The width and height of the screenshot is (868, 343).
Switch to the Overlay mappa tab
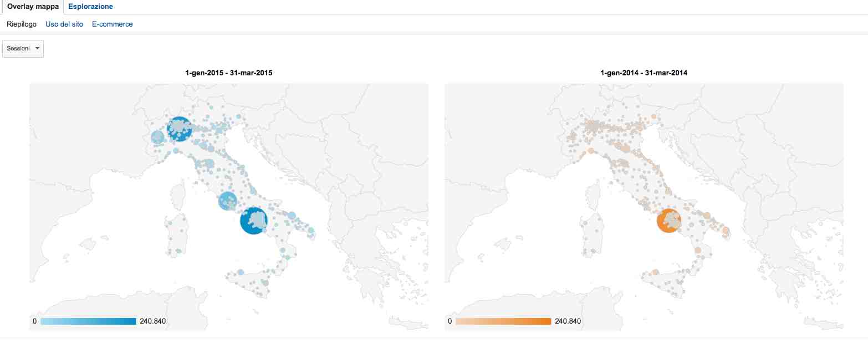click(32, 7)
